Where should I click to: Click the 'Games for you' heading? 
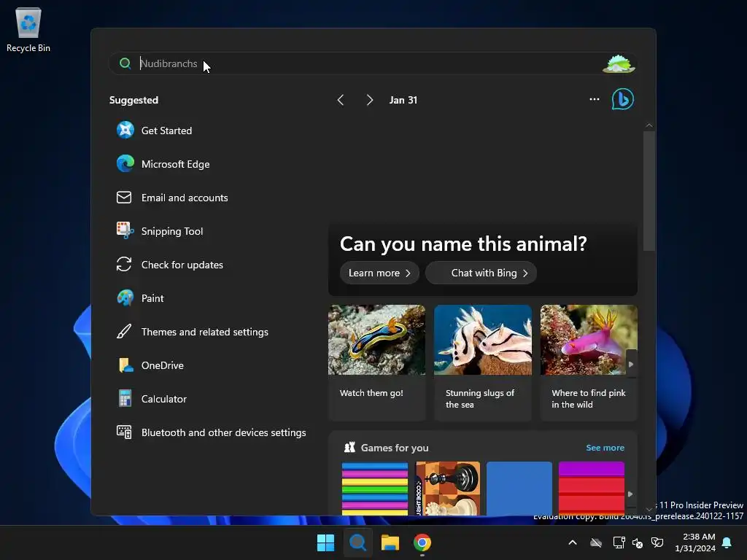coord(395,448)
